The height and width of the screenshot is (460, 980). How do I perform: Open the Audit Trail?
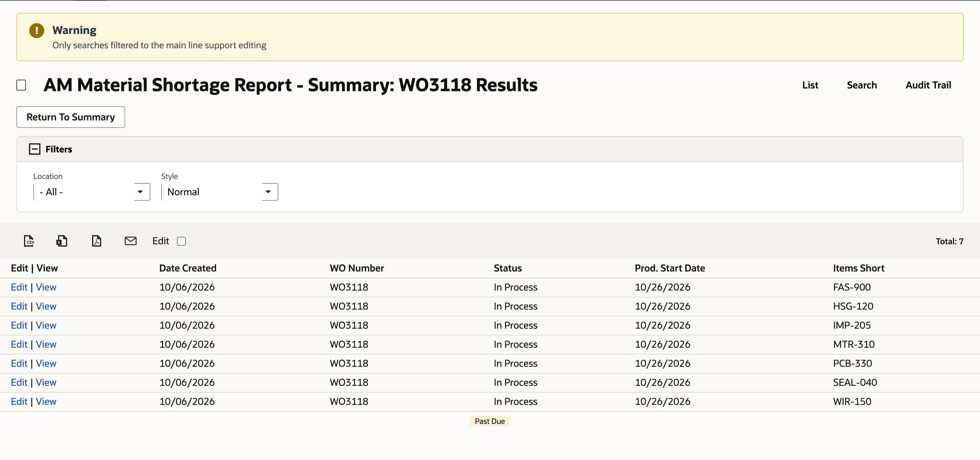[928, 85]
